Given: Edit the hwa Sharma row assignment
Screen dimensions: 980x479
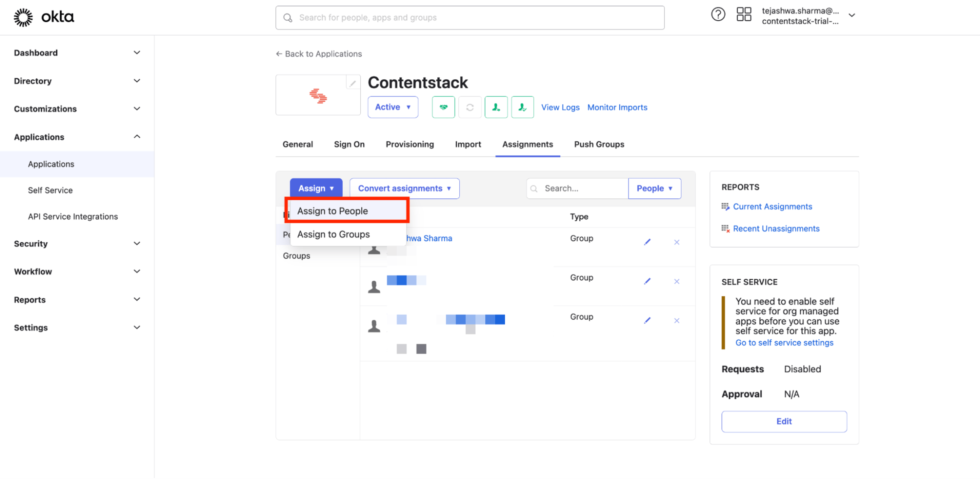Looking at the screenshot, I should coord(647,242).
